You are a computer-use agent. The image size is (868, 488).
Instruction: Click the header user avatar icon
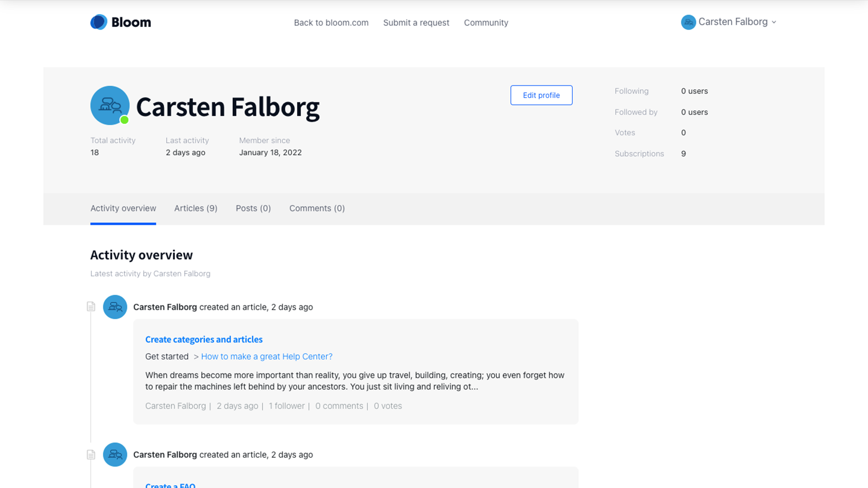[x=688, y=22]
